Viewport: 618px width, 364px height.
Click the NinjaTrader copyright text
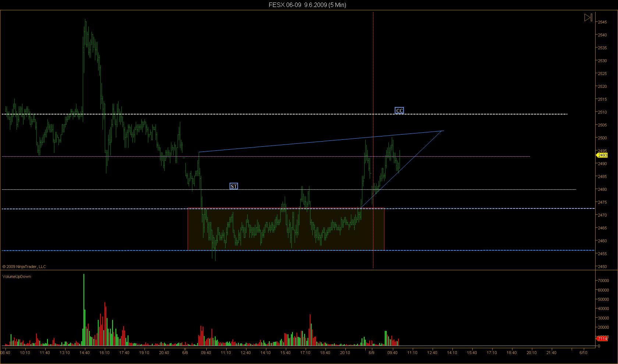click(24, 267)
